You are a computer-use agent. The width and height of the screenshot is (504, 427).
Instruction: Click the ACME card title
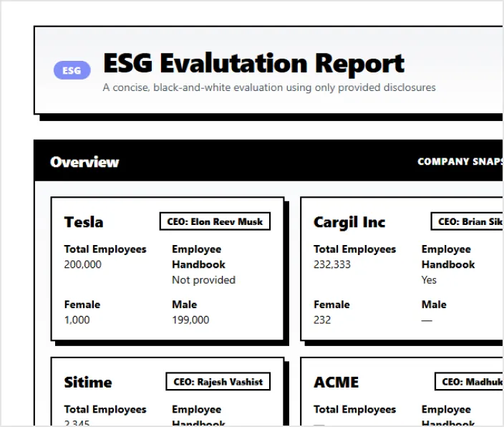(x=336, y=383)
